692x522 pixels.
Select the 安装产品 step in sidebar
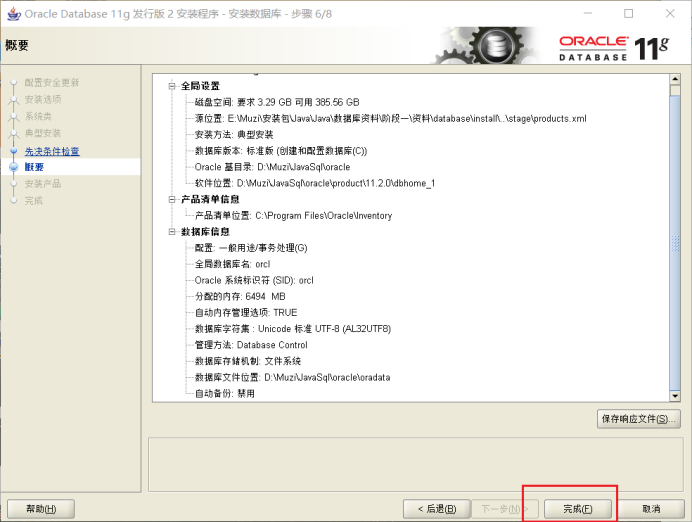(x=43, y=184)
